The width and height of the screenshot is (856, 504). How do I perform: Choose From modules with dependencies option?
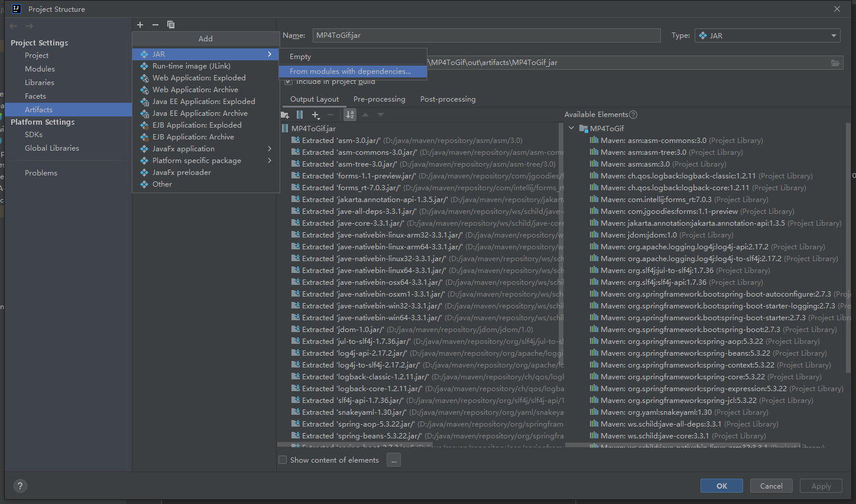click(353, 71)
